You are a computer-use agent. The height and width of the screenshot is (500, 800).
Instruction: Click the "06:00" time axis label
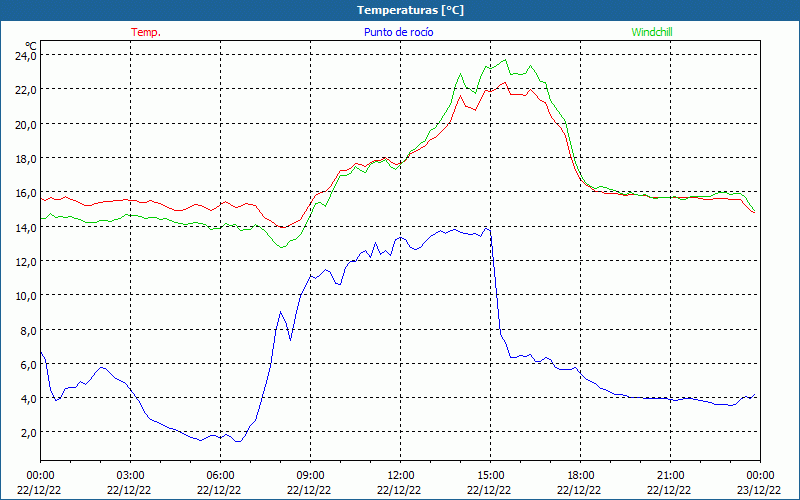point(220,476)
